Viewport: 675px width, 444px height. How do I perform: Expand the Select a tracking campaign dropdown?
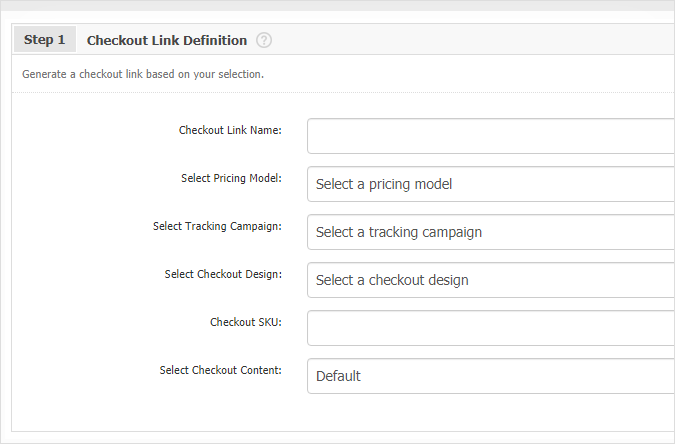click(x=490, y=232)
